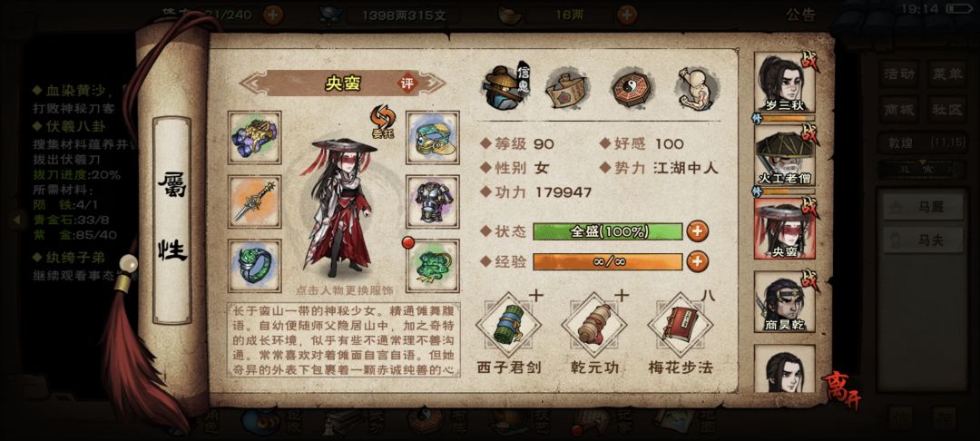
Task: Select 火工老僧 character portrait
Action: (x=784, y=155)
